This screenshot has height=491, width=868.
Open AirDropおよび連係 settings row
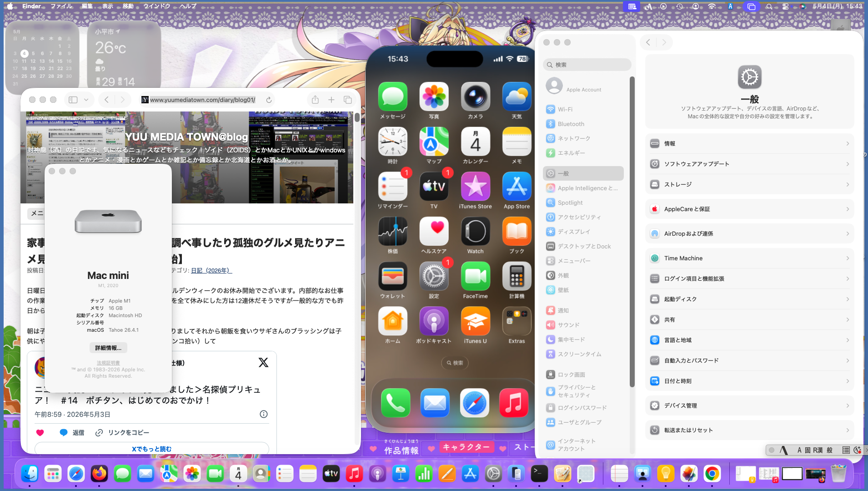click(x=749, y=233)
